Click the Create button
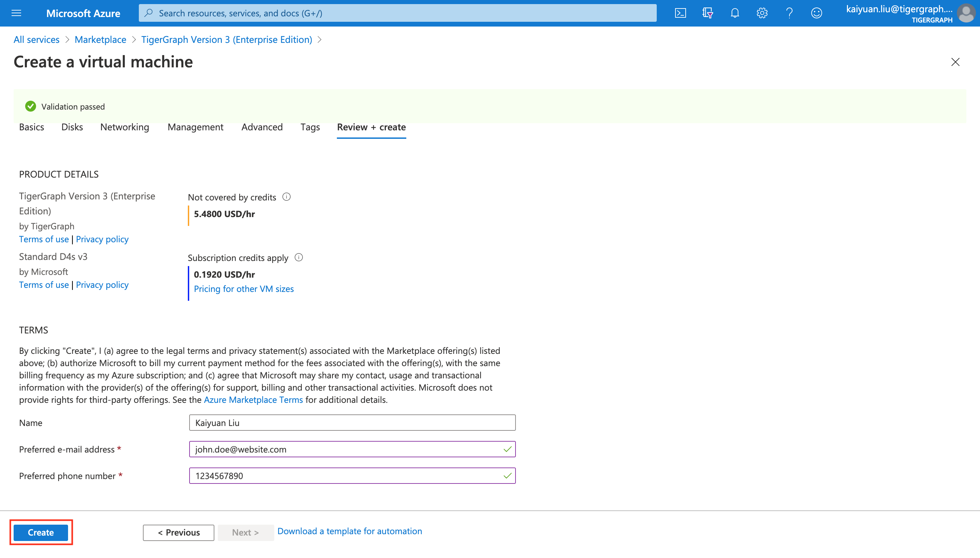 [40, 532]
